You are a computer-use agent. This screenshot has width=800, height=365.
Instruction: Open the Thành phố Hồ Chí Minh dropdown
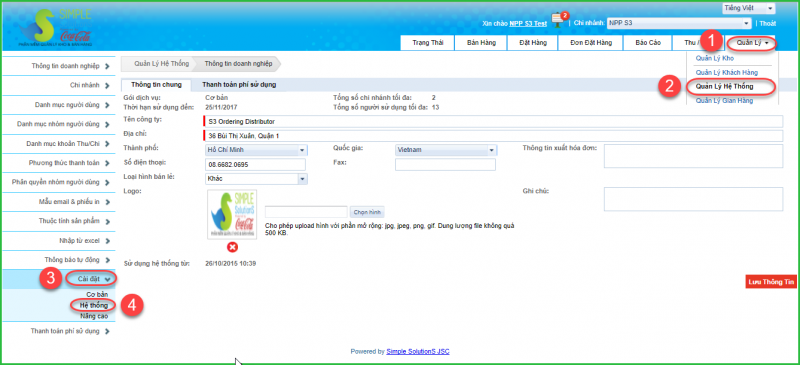click(255, 150)
